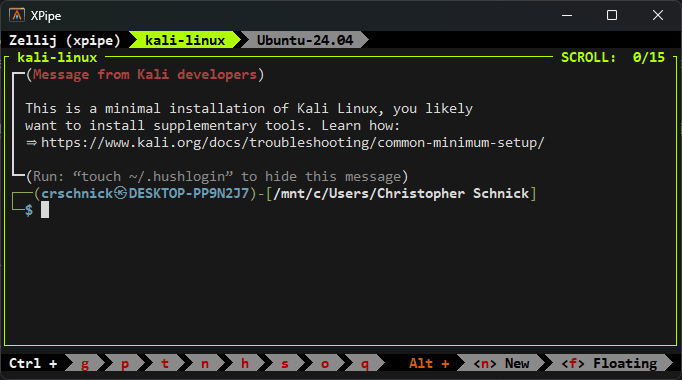682x380 pixels.
Task: Click the crschnick㉿DESKTOP-PP9N2J7 prompt text
Action: point(145,193)
